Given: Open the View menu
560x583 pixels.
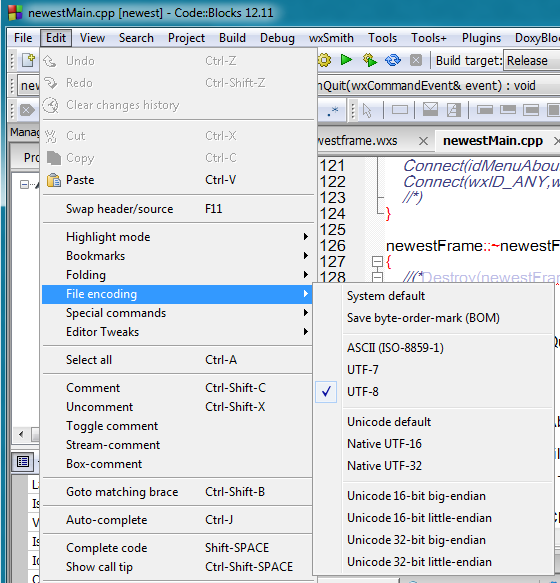Looking at the screenshot, I should point(92,38).
